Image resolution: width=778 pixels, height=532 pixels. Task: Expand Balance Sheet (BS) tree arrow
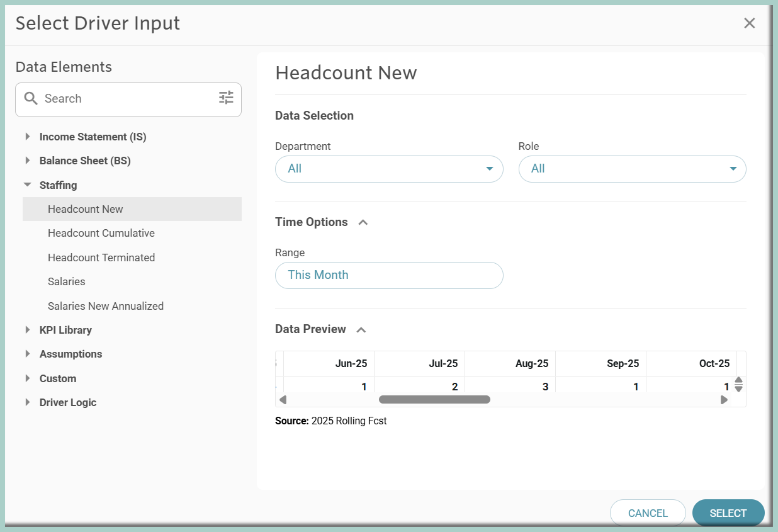click(x=27, y=161)
